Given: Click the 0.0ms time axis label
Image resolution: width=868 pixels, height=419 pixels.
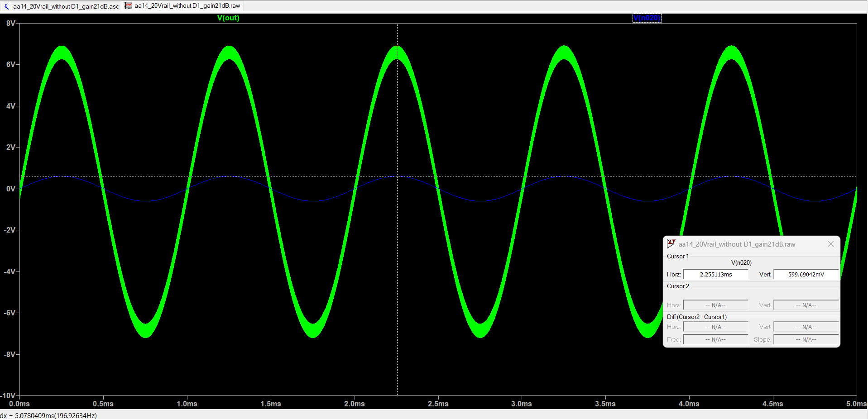Looking at the screenshot, I should point(19,404).
